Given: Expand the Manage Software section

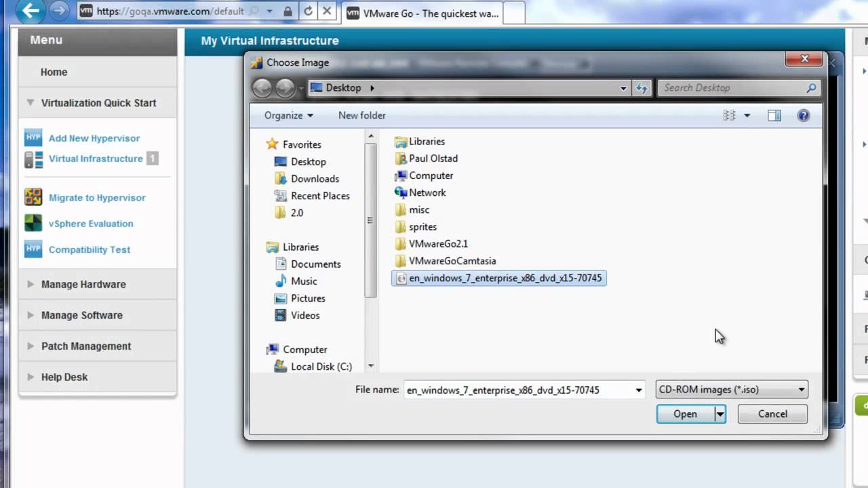Looking at the screenshot, I should (30, 315).
